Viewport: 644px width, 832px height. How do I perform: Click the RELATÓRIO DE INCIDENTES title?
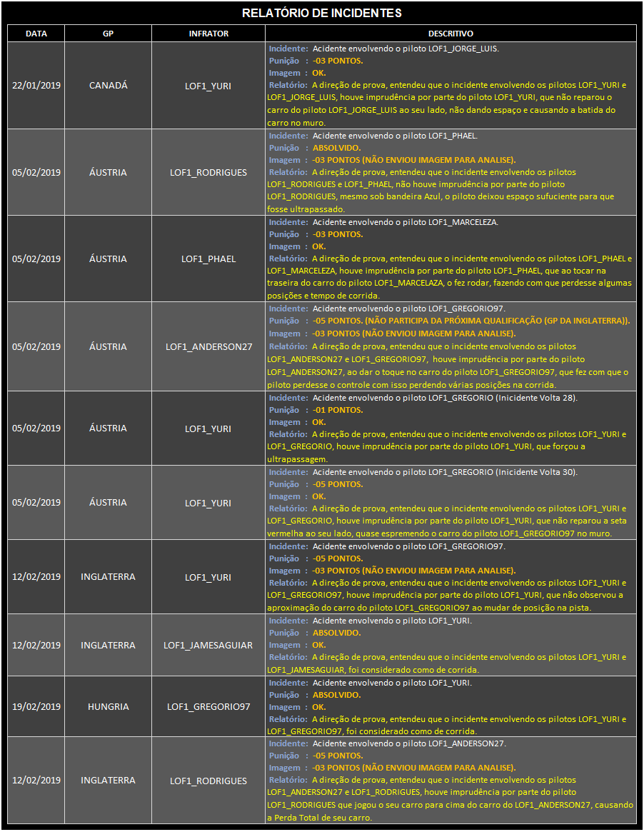point(321,13)
